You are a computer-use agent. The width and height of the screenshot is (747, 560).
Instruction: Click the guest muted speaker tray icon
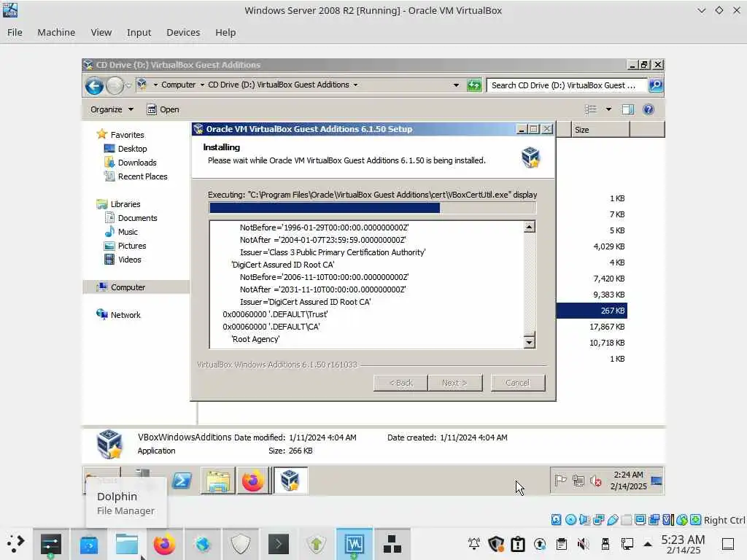click(596, 481)
